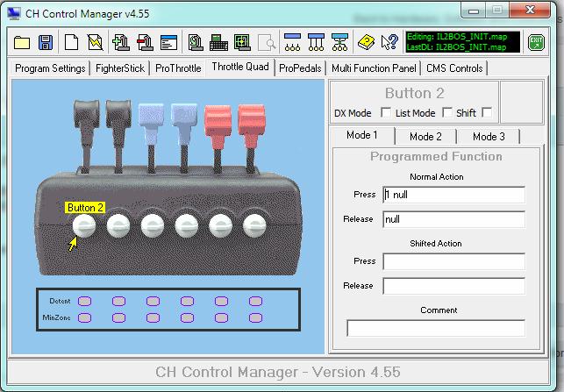The image size is (564, 392).
Task: Open a map file with folder icon
Action: [x=22, y=43]
